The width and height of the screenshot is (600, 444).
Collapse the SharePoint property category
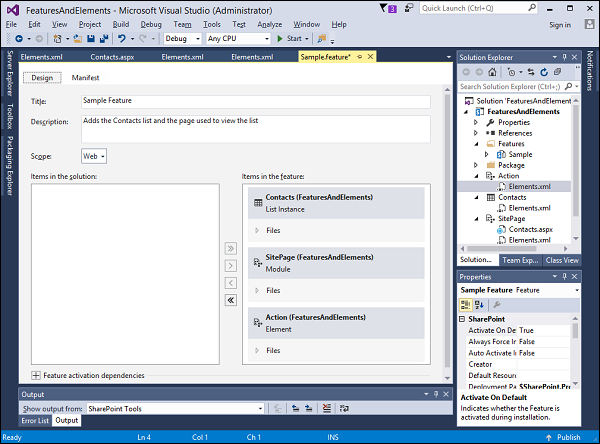[462, 319]
